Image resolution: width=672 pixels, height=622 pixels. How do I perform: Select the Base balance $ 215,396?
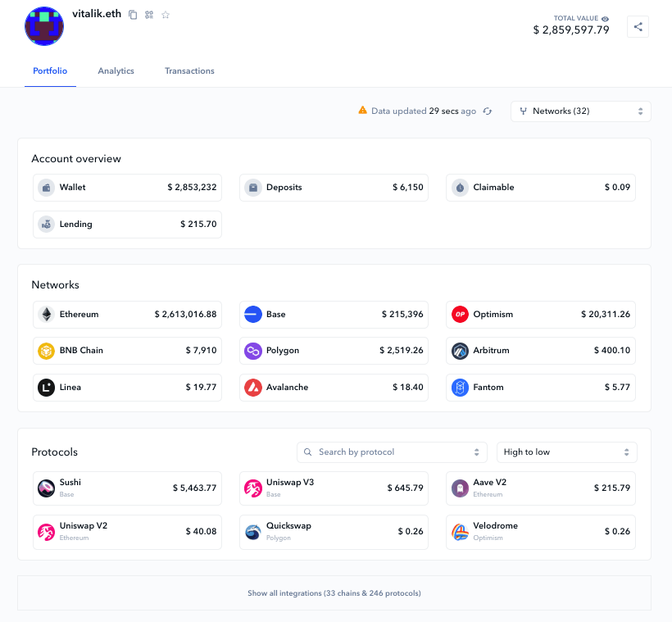[x=402, y=314]
